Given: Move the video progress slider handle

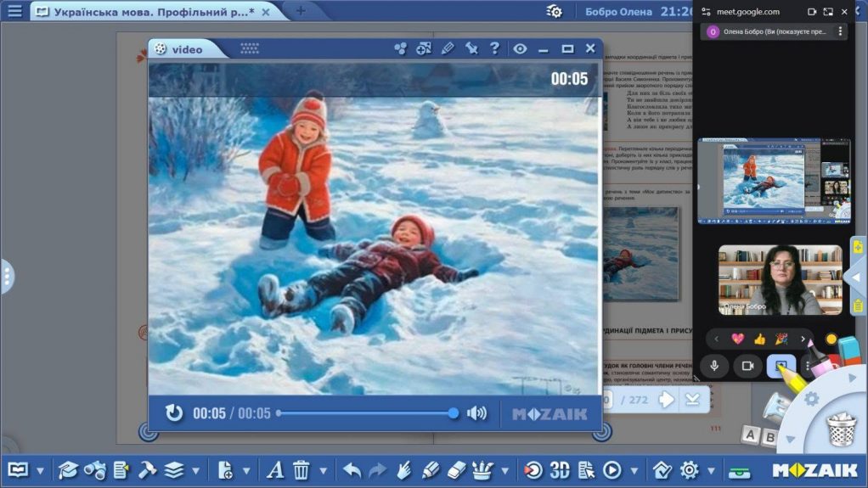Looking at the screenshot, I should click(x=453, y=412).
